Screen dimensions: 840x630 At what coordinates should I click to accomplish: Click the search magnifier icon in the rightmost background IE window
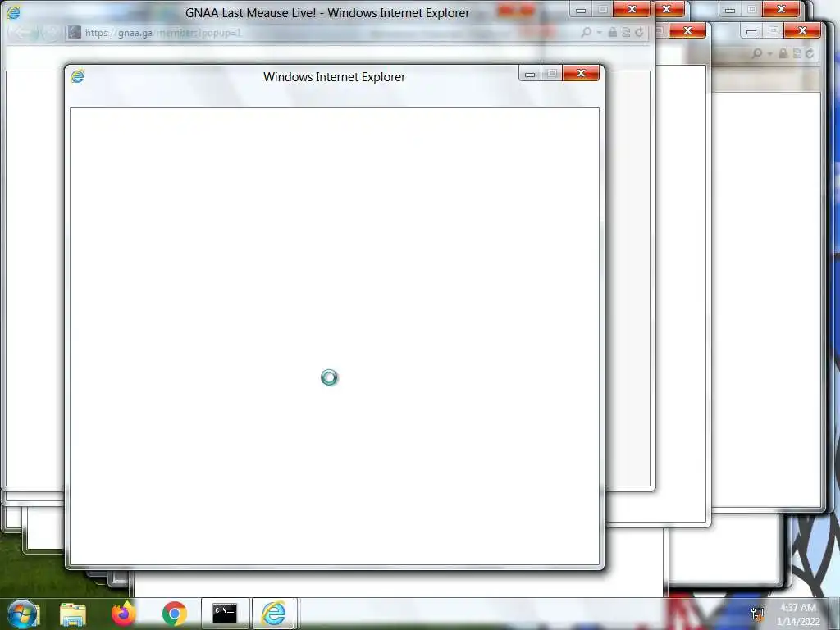pos(757,53)
